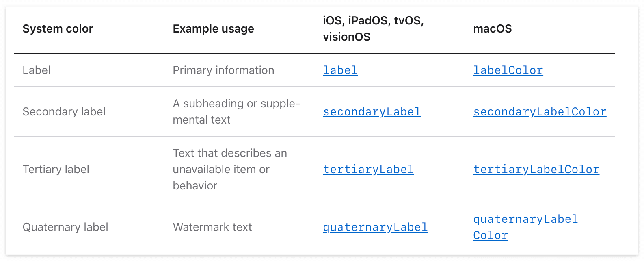This screenshot has width=644, height=261.
Task: Click the Label cell in first row
Action: point(37,70)
